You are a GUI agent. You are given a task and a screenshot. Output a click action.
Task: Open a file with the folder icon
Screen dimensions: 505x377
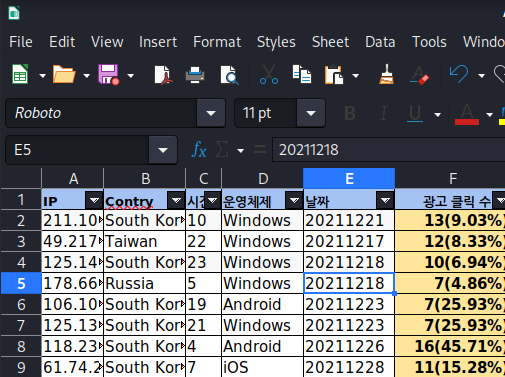coord(64,74)
